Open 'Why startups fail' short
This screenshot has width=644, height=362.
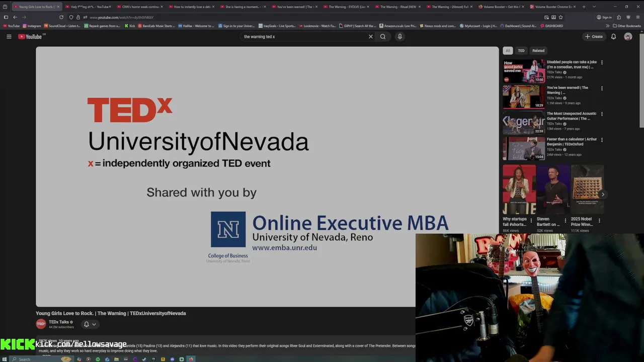pos(519,190)
